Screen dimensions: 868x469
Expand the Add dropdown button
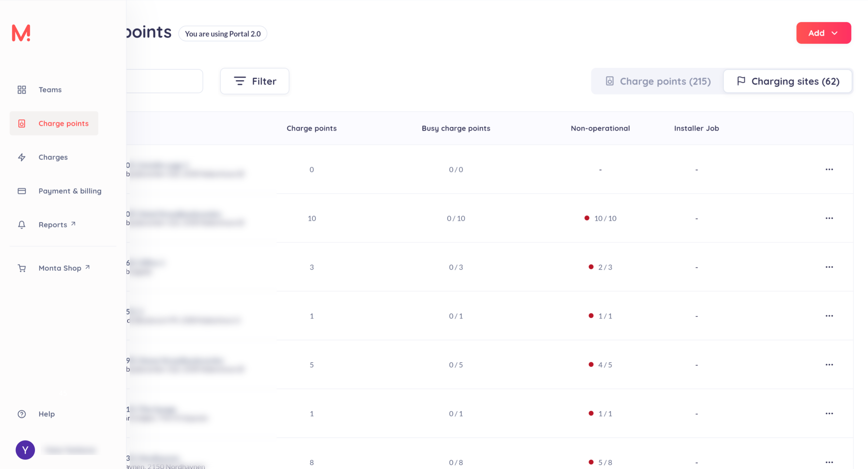pos(823,33)
